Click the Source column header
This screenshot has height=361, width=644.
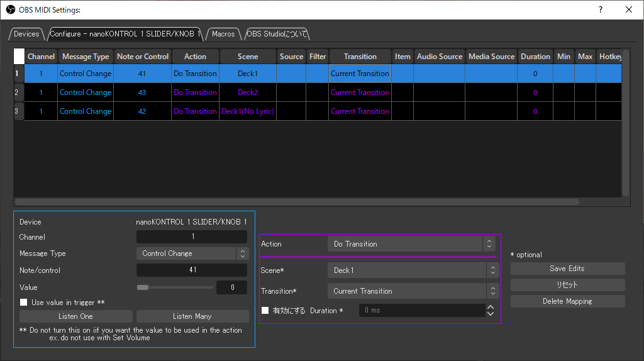291,56
